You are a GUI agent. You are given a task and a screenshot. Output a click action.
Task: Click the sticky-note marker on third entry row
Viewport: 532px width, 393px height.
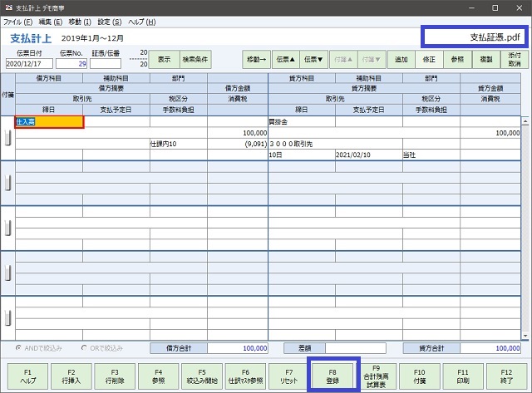click(x=7, y=228)
